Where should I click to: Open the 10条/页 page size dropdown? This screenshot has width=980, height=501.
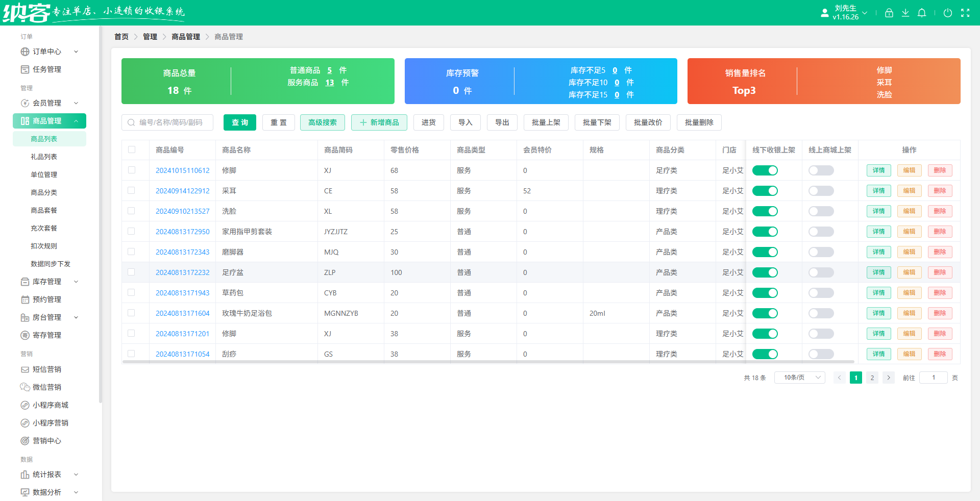(799, 378)
